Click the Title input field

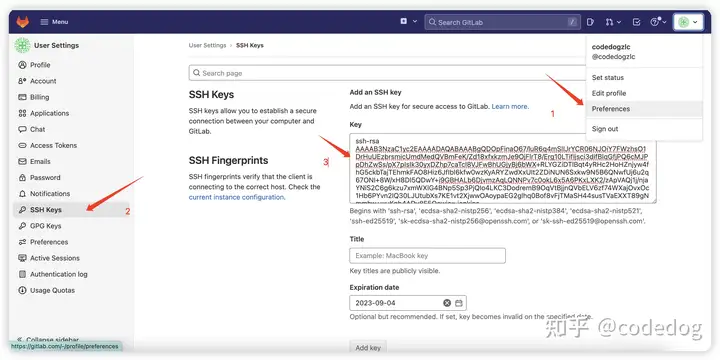[428, 256]
